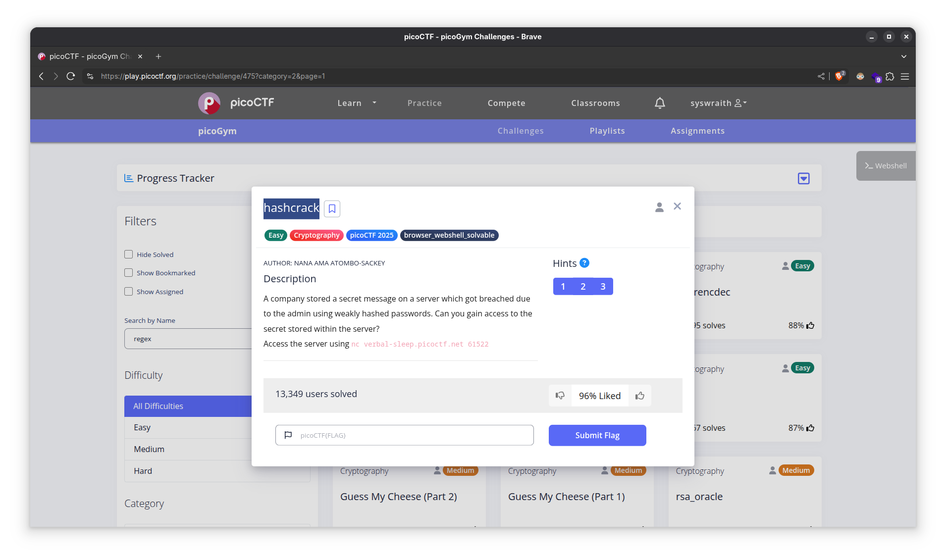Open Brave Shields icon
Screen dimensions: 946x560
[840, 76]
